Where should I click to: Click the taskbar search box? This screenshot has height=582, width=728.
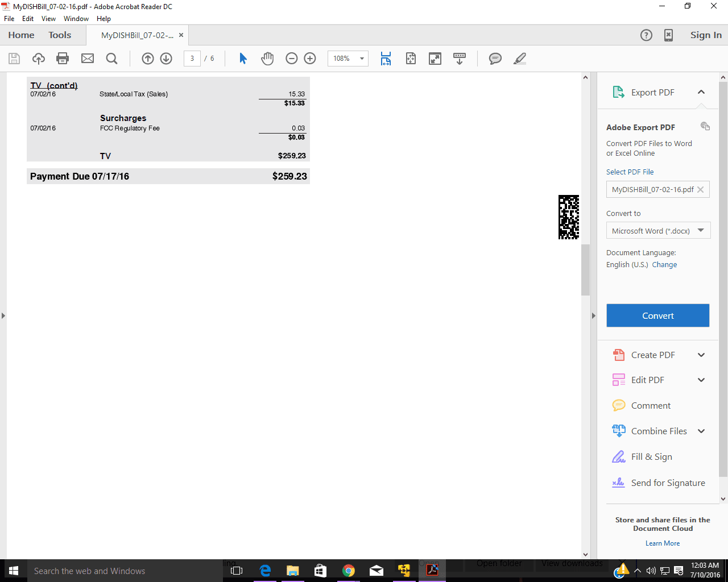(125, 571)
